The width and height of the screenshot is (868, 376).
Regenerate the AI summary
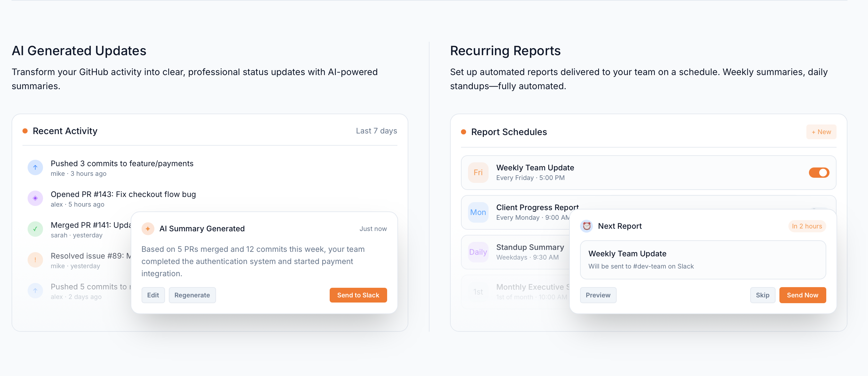click(192, 295)
